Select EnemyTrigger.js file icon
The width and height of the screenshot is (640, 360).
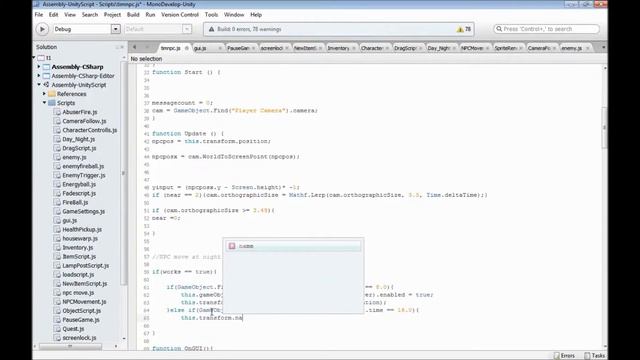click(57, 175)
